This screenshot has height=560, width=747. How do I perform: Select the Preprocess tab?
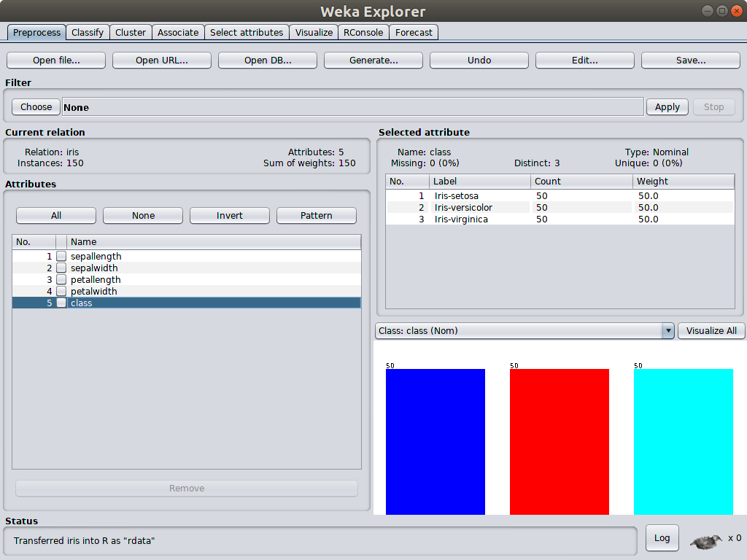coord(36,32)
